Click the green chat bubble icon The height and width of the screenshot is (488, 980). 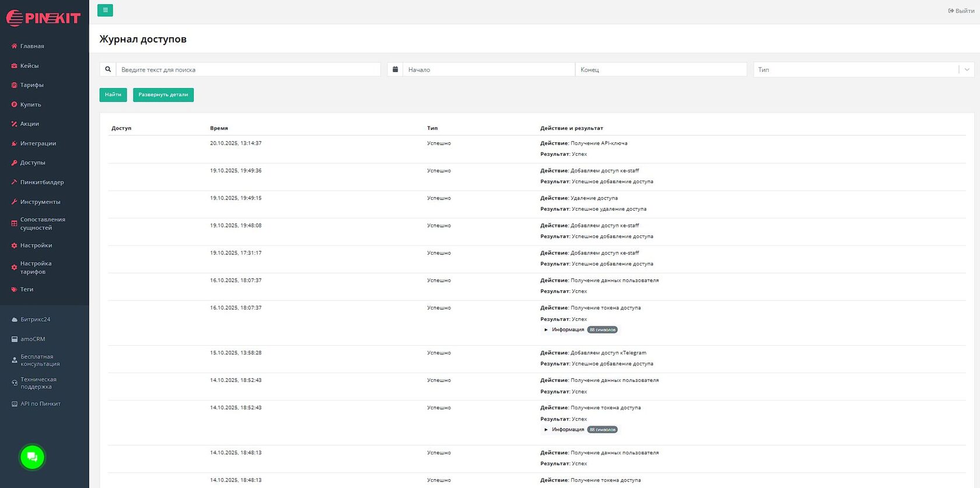(32, 457)
